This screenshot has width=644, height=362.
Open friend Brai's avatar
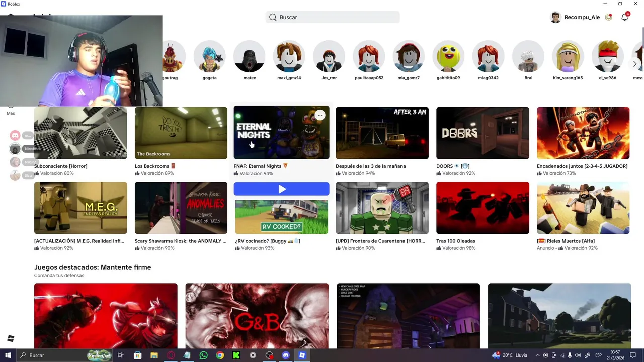click(x=528, y=57)
